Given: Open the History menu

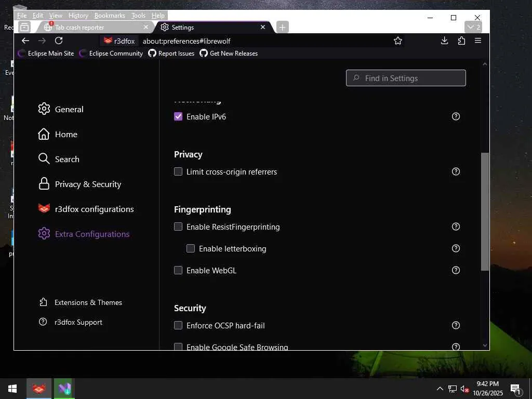Looking at the screenshot, I should pos(78,16).
